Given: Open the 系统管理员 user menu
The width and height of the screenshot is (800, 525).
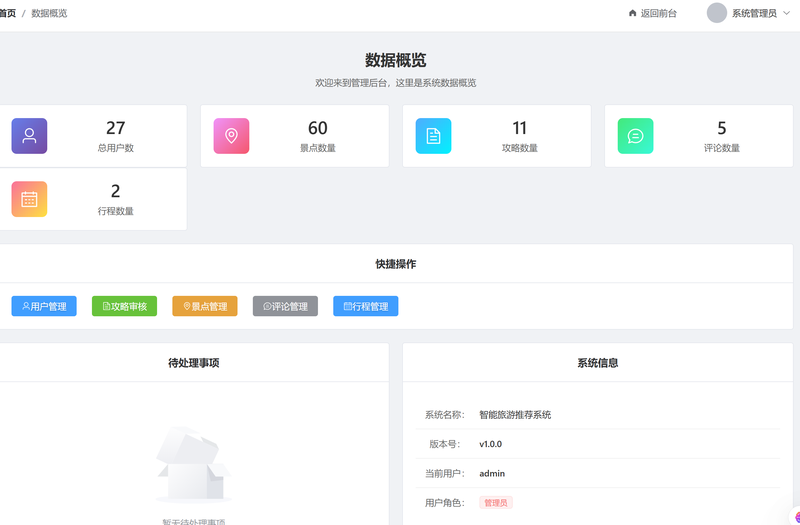Looking at the screenshot, I should click(754, 13).
